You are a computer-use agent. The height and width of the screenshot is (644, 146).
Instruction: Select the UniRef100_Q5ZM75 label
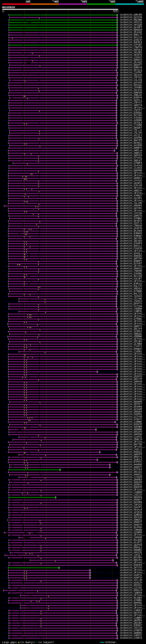coord(131,377)
